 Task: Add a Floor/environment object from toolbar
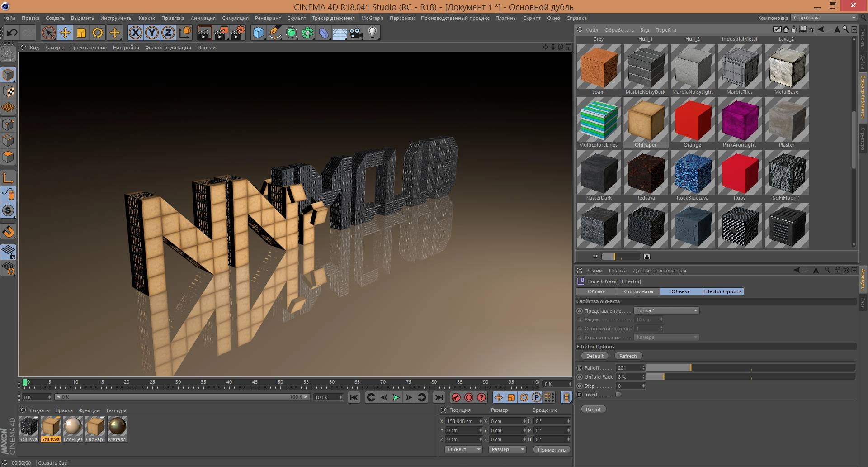coord(340,33)
